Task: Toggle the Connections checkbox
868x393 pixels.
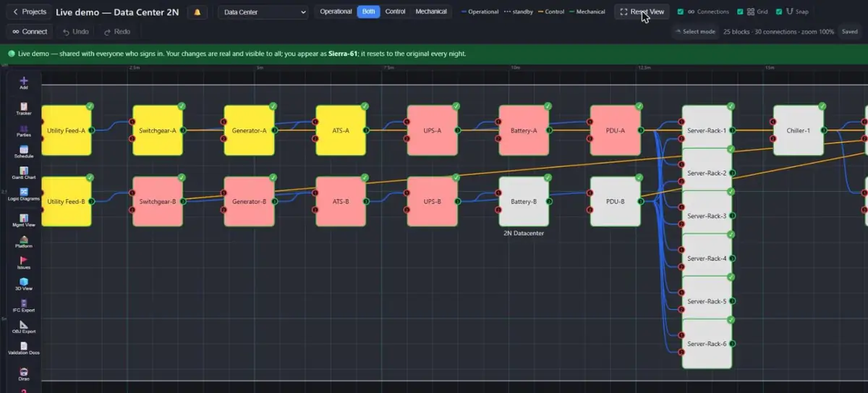Action: tap(681, 12)
